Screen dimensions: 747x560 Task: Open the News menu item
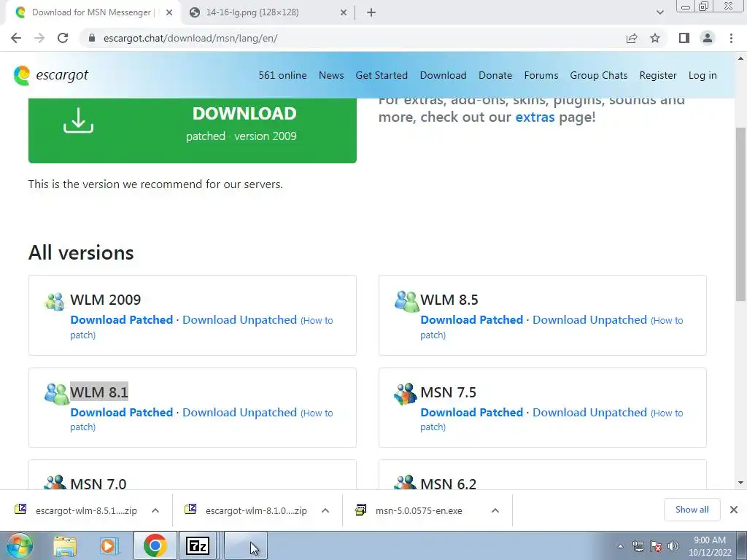331,75
